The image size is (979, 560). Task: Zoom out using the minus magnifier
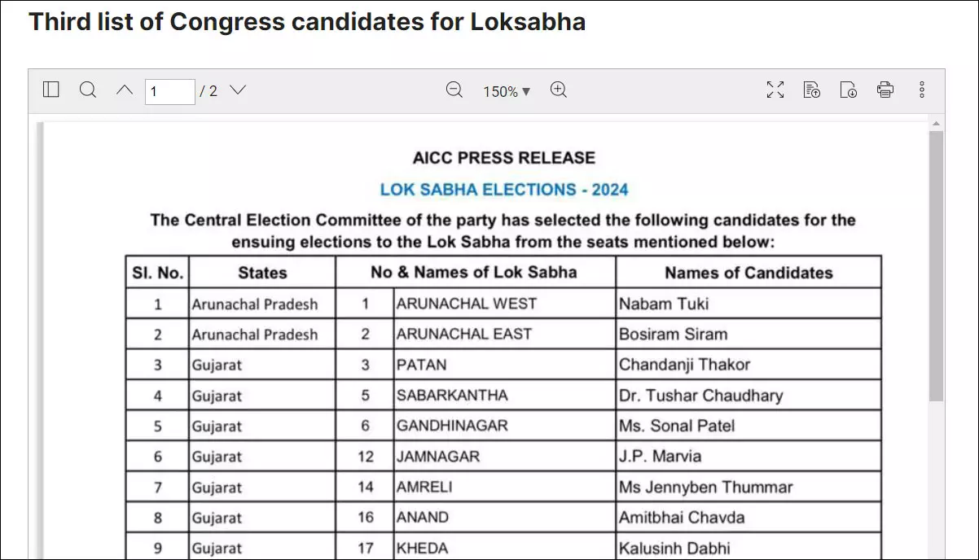click(454, 90)
